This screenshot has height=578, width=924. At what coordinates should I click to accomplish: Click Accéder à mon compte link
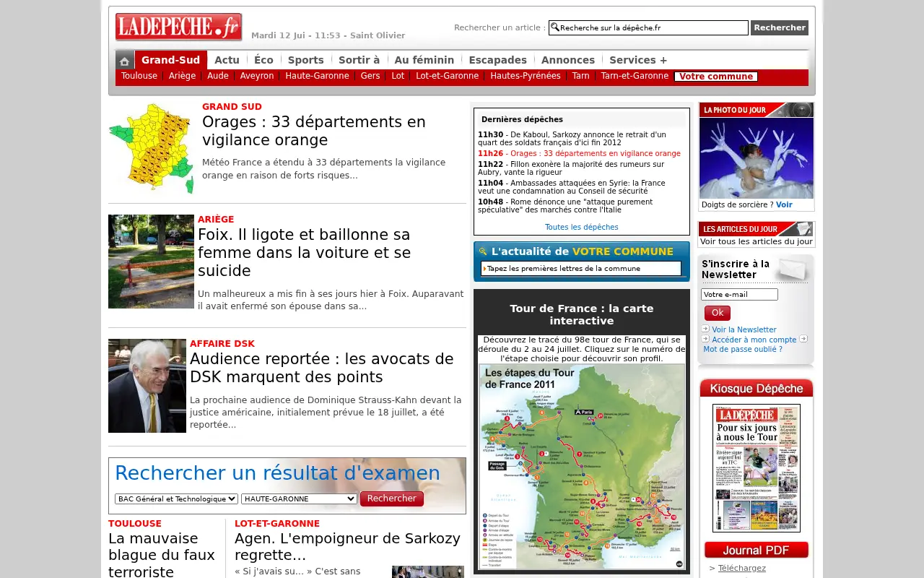click(754, 340)
